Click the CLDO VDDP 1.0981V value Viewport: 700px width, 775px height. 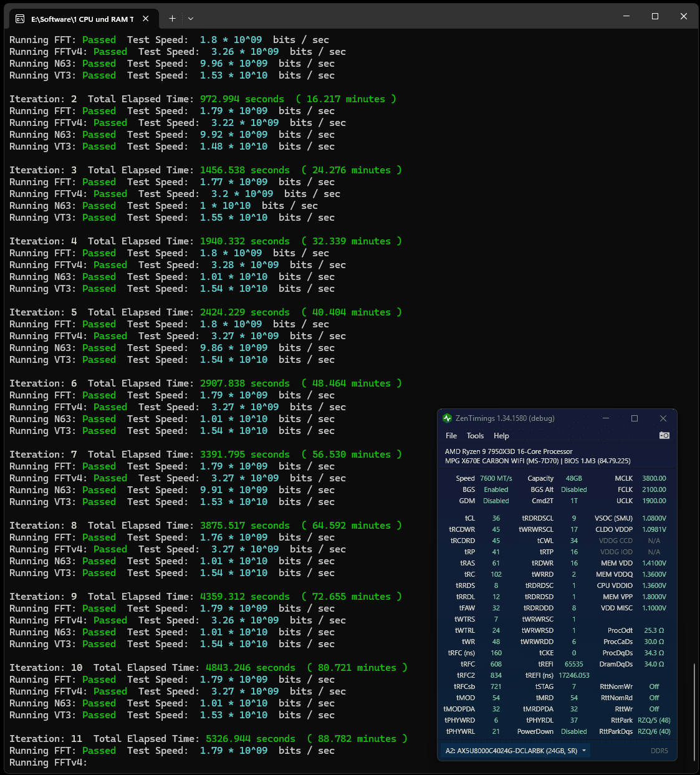(x=654, y=529)
